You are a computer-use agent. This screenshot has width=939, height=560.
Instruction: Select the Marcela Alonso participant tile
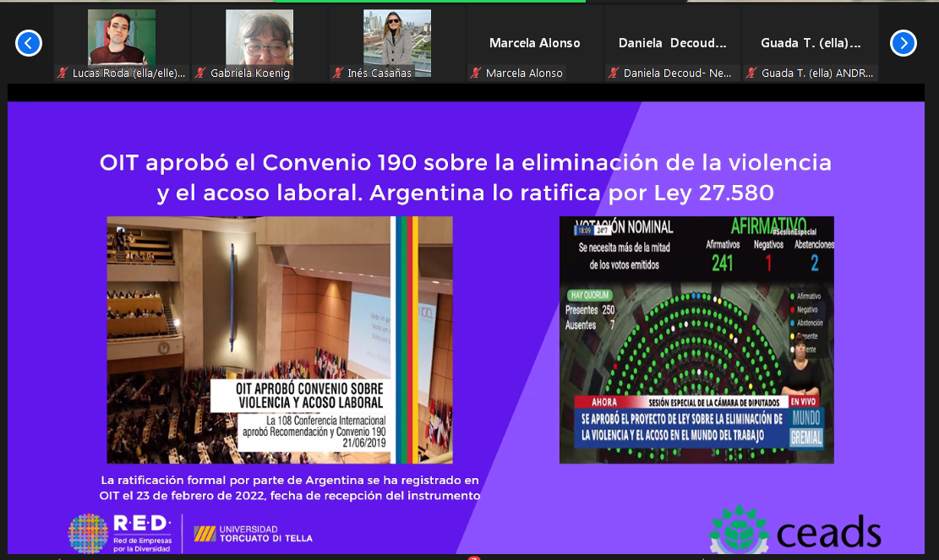point(535,42)
